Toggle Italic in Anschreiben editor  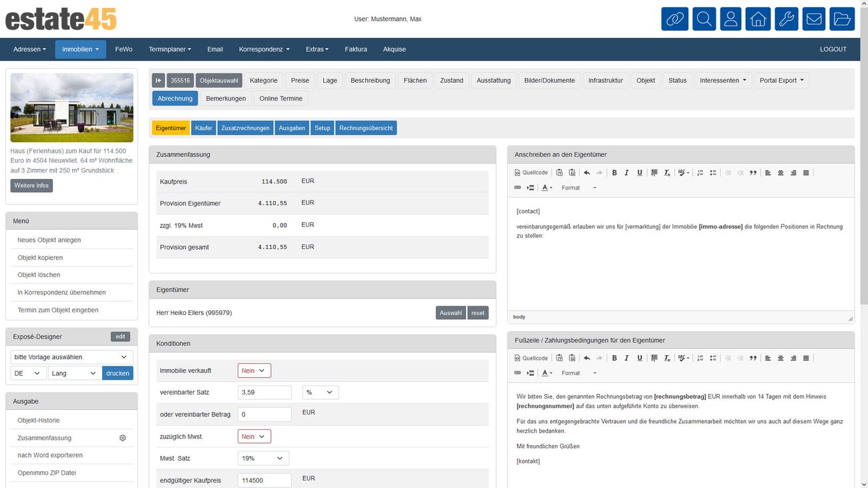627,173
